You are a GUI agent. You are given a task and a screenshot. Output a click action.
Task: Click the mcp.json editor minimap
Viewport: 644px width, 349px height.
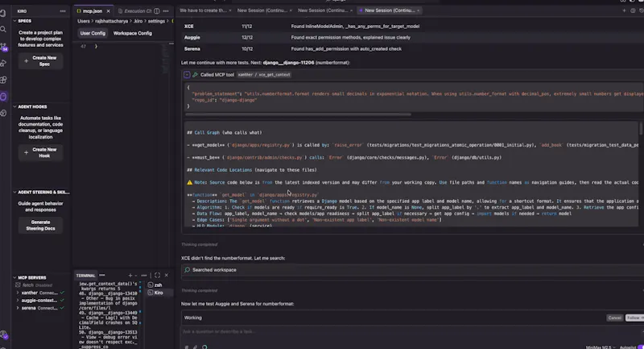pos(166,57)
